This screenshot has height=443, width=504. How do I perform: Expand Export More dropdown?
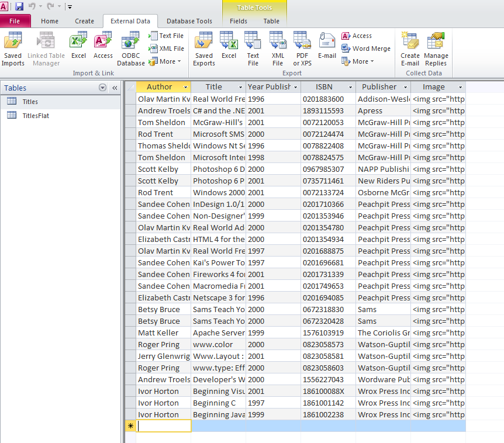click(x=358, y=61)
